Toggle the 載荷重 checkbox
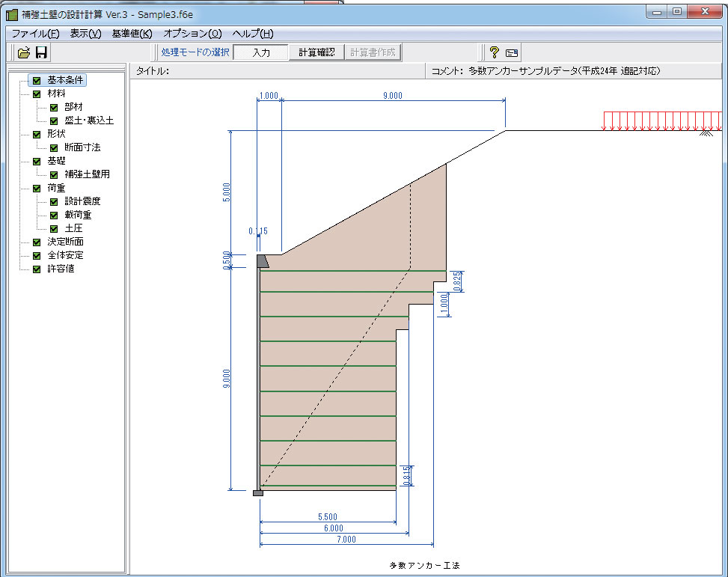728x577 pixels. tap(54, 215)
